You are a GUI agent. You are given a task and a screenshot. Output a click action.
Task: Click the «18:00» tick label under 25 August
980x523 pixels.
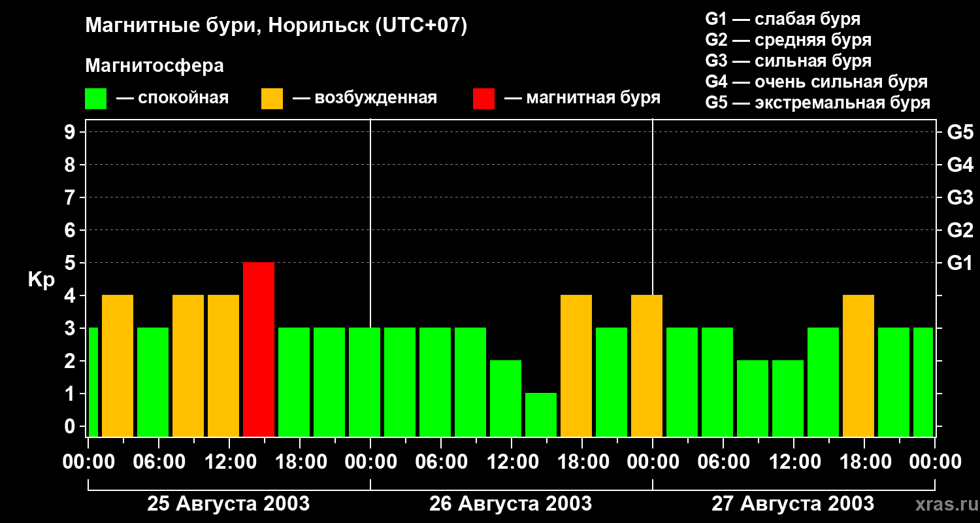point(300,462)
